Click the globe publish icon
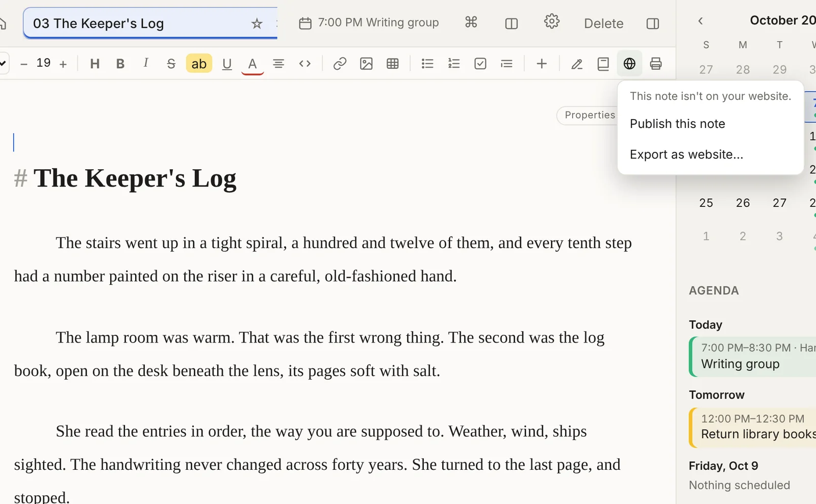816x504 pixels. [x=629, y=64]
